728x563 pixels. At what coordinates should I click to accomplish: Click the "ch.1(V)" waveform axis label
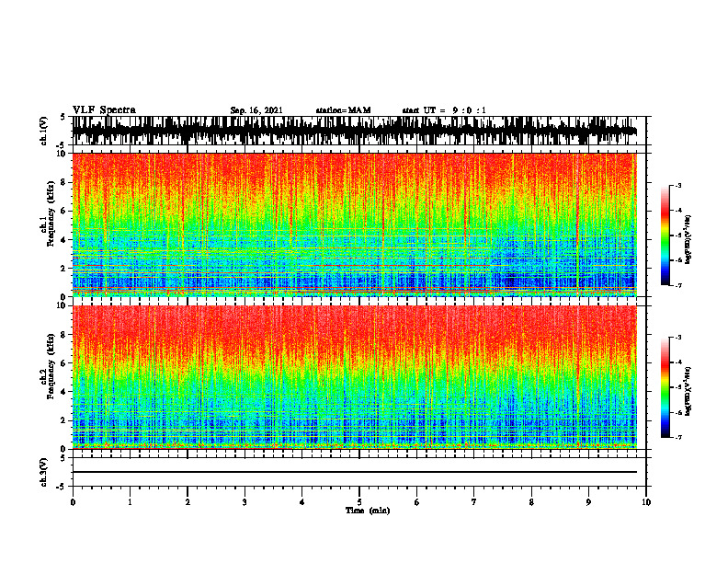44,131
